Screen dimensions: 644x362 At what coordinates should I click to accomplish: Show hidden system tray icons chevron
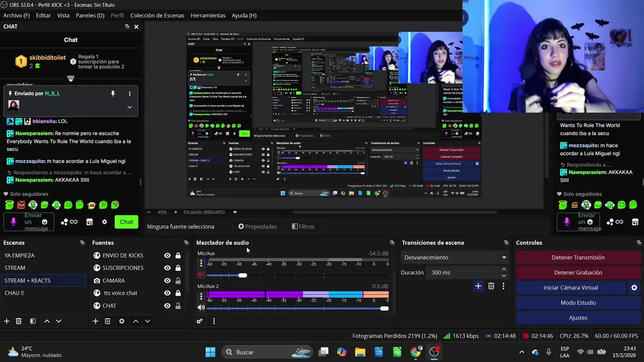tap(522, 352)
